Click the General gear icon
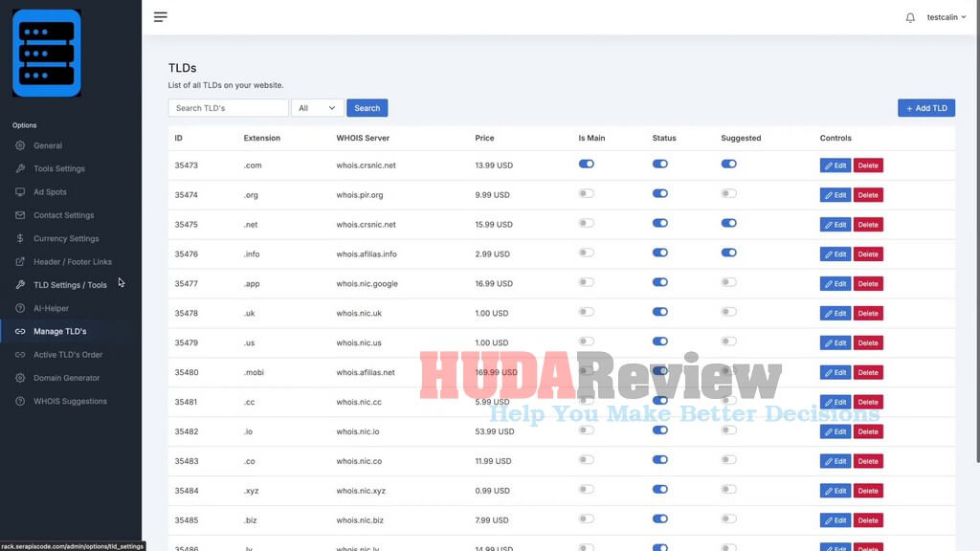This screenshot has width=980, height=551. (20, 145)
